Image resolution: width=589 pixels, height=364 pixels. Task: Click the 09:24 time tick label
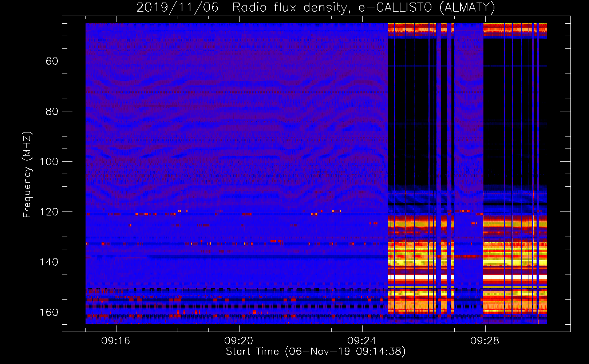[362, 341]
